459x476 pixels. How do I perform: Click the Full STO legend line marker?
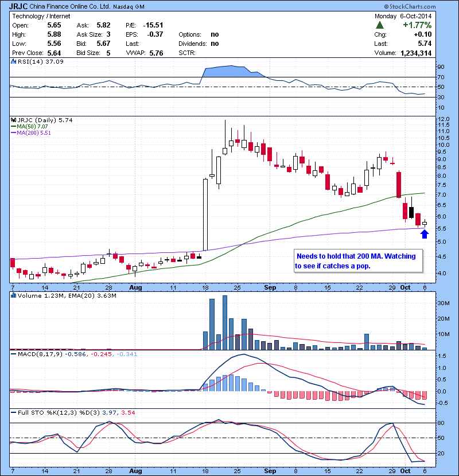click(14, 412)
